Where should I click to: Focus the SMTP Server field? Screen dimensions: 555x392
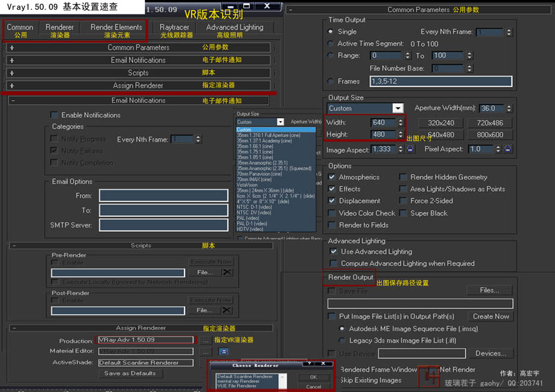pos(163,225)
